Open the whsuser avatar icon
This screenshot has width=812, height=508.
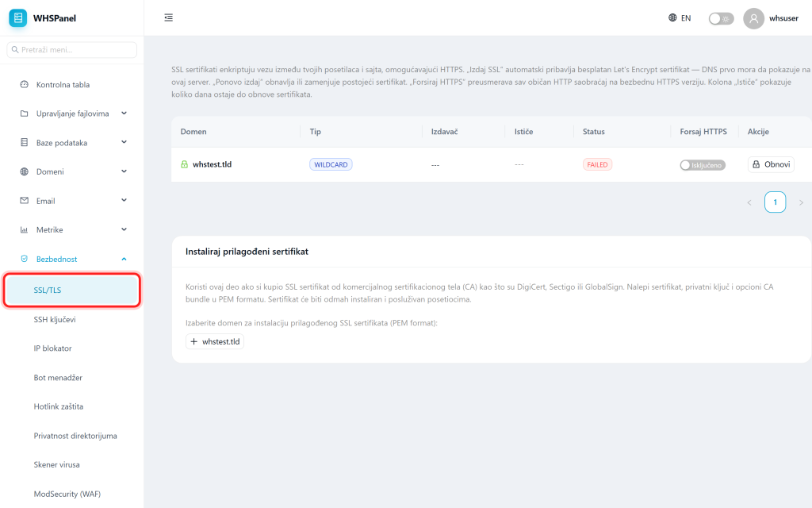click(x=753, y=18)
